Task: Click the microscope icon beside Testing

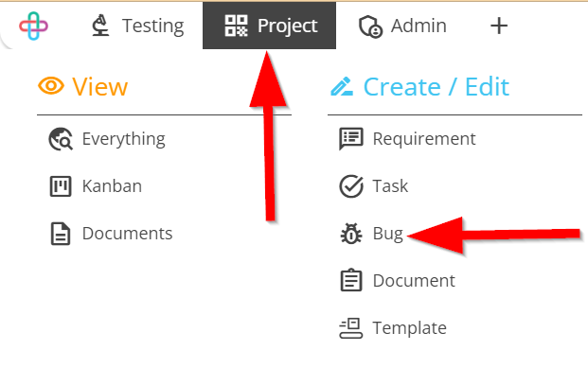Action: 100,26
